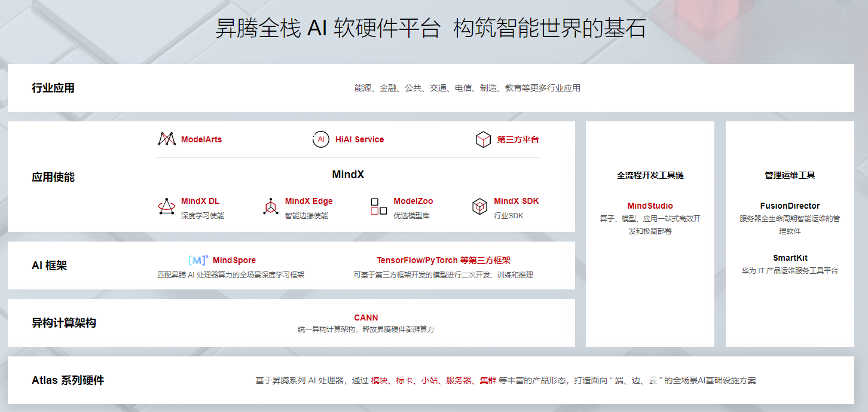
Task: Click the red 集群 link
Action: [488, 380]
